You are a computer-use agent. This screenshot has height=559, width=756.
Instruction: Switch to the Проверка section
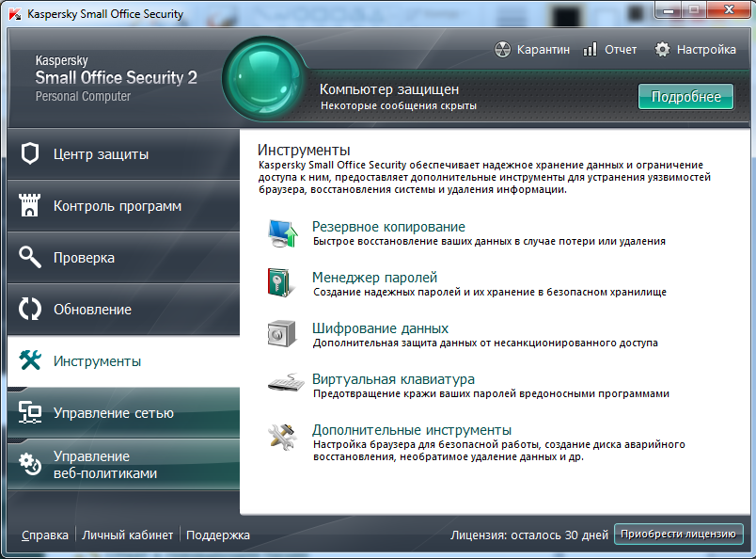[123, 257]
